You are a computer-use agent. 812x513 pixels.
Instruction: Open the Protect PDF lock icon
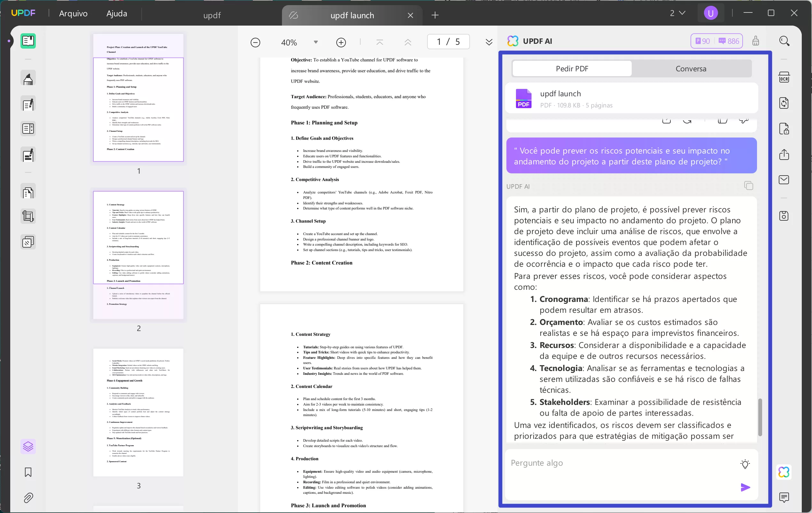(x=784, y=129)
